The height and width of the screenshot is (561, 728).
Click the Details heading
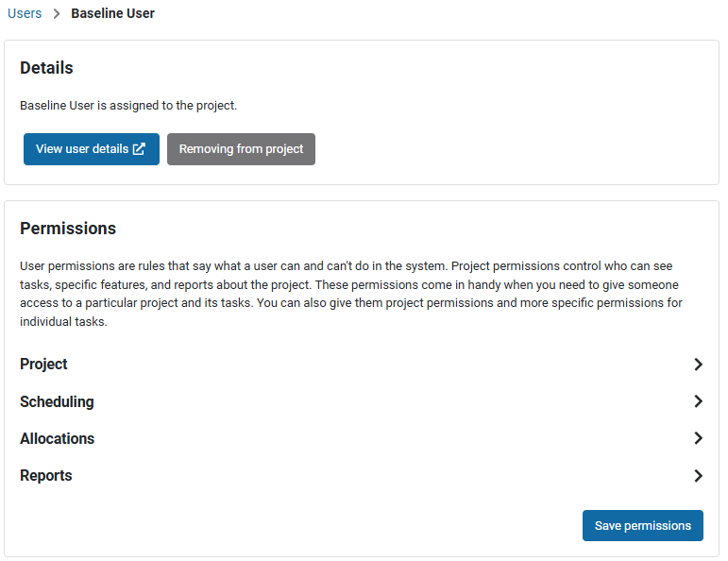pos(46,68)
